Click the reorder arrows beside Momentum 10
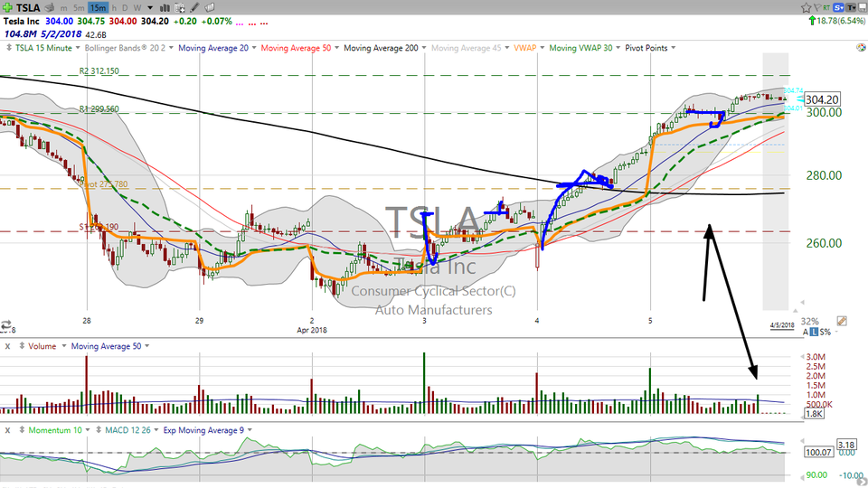The height and width of the screenshot is (488, 868). [22, 430]
